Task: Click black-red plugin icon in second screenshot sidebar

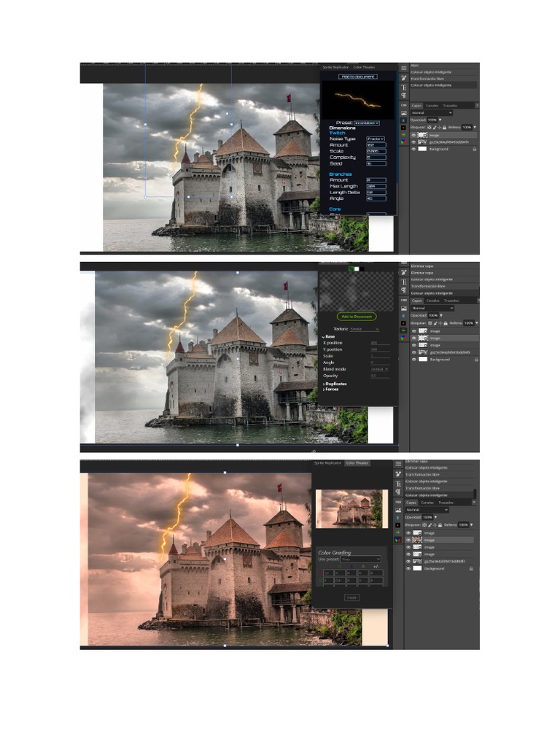Action: coord(403,323)
